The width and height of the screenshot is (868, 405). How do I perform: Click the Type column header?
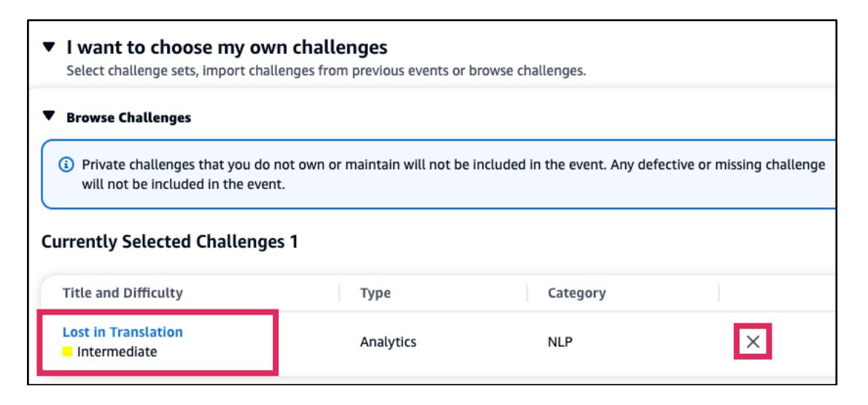point(376,293)
